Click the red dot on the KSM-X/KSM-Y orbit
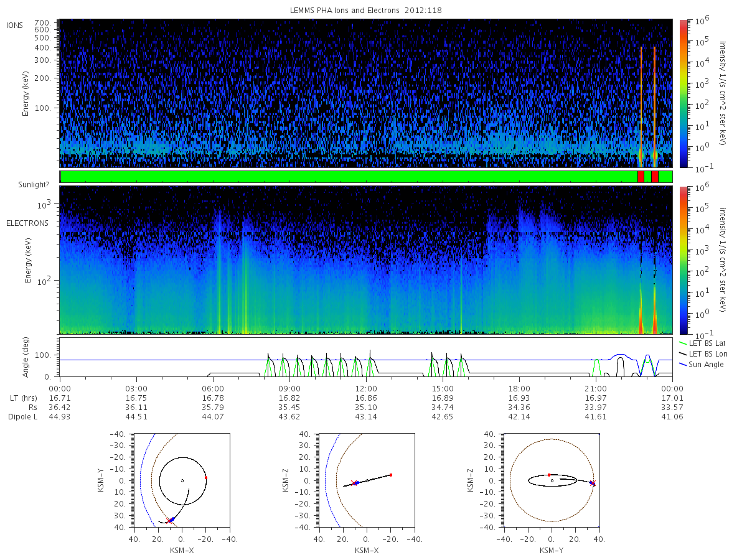This screenshot has width=747, height=560. coord(206,478)
